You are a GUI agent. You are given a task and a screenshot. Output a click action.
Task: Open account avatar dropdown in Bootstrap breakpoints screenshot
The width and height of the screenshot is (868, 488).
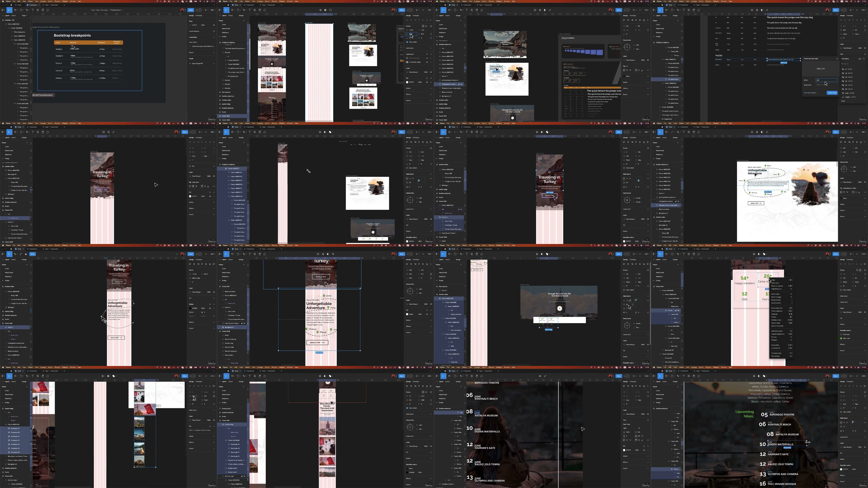[x=183, y=10]
